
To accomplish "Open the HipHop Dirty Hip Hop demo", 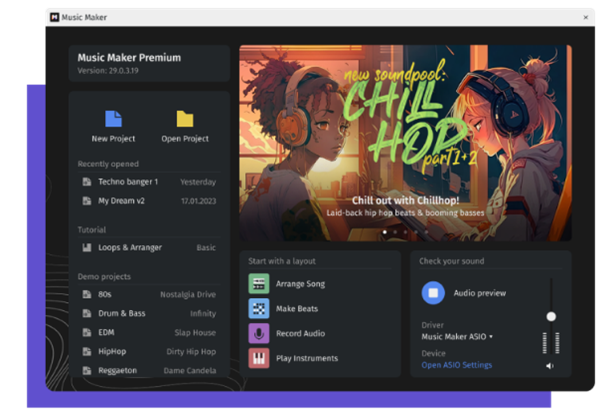I will [149, 352].
